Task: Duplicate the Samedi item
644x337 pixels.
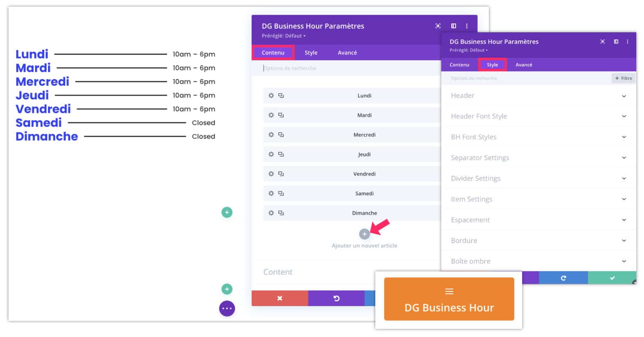Action: 281,194
